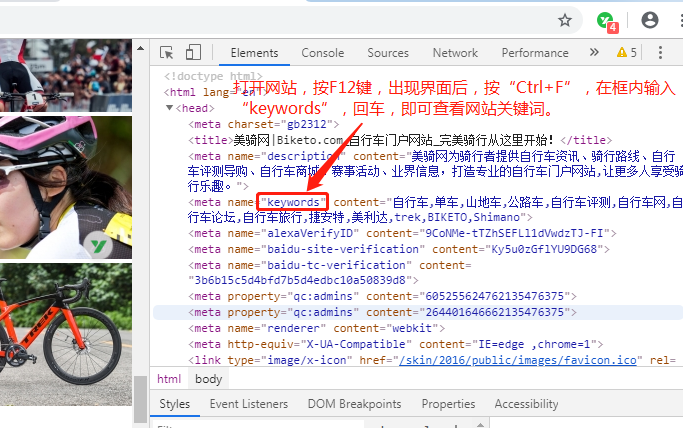Select qc:admins meta with content 605255624762135476375

coord(382,297)
